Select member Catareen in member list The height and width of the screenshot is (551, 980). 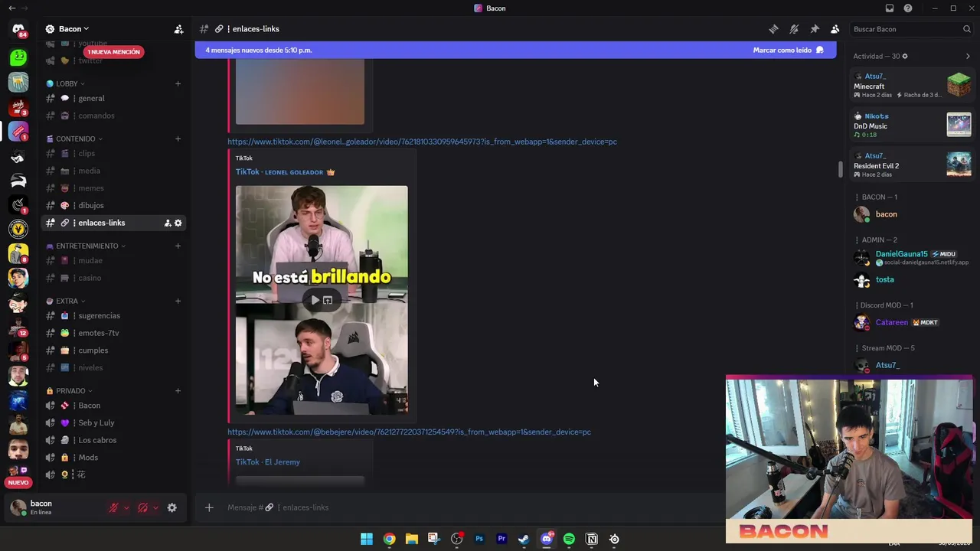(911, 322)
